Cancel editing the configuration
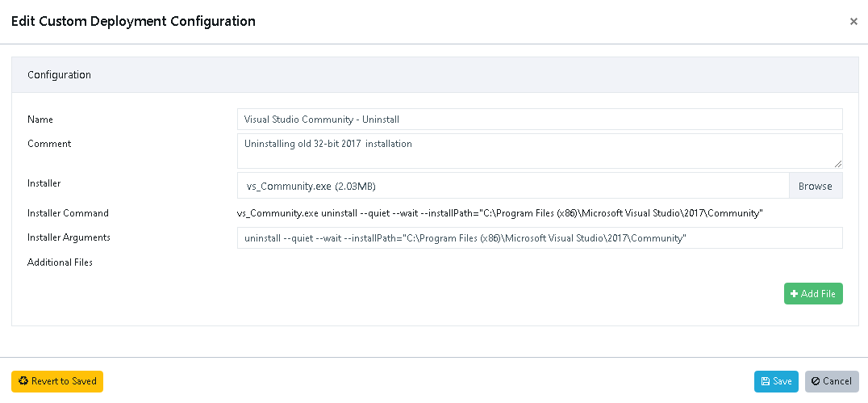868x403 pixels. (x=832, y=381)
